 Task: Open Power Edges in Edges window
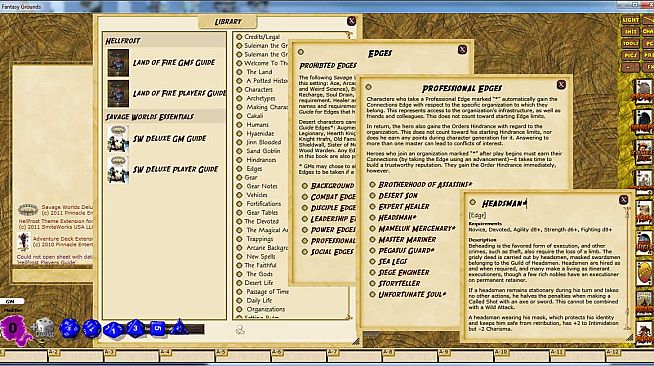tap(333, 230)
